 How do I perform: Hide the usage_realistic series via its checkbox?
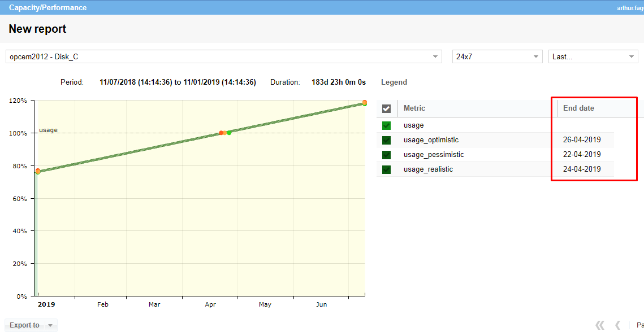(x=387, y=169)
